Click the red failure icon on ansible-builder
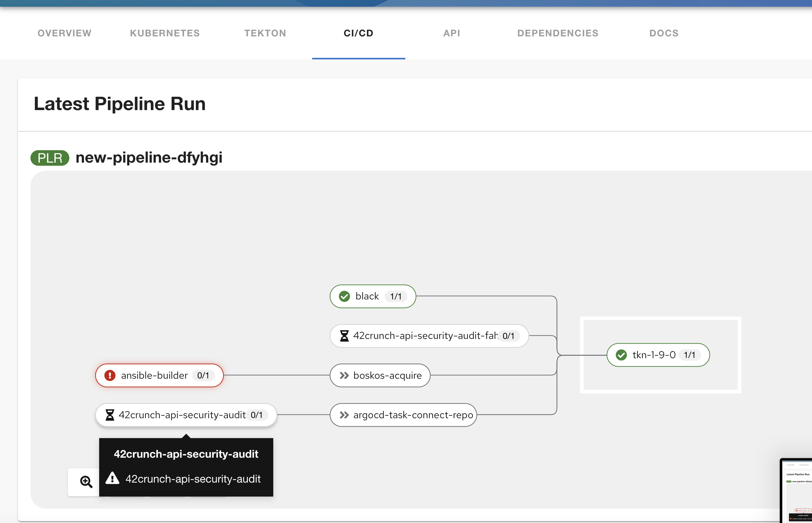Viewport: 812px width, 523px height. [x=109, y=375]
